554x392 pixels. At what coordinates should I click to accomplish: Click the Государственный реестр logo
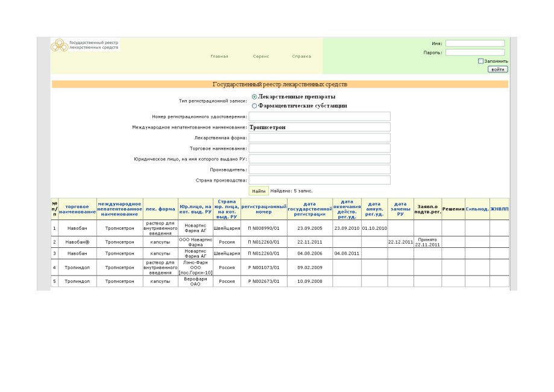click(x=85, y=45)
